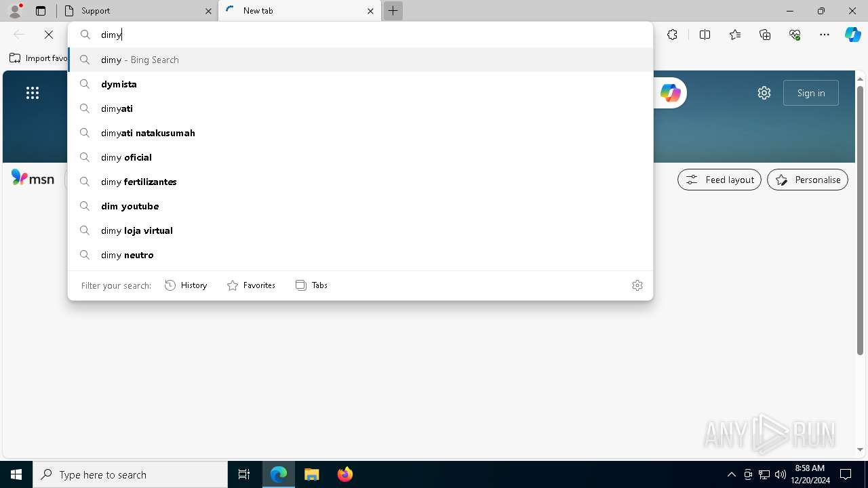868x488 pixels.
Task: Switch to the New tab tab
Action: point(300,11)
